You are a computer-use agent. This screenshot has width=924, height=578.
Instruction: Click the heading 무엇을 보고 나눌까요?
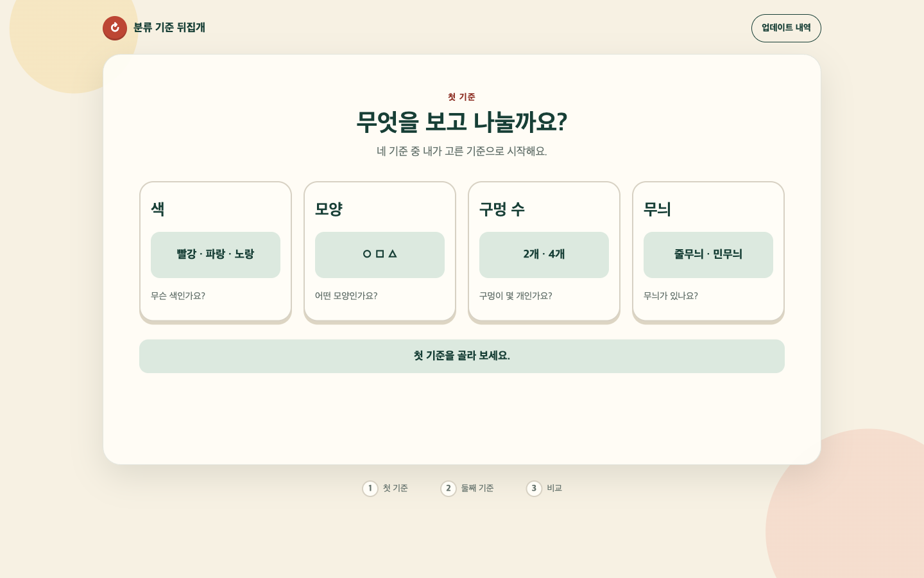point(462,122)
